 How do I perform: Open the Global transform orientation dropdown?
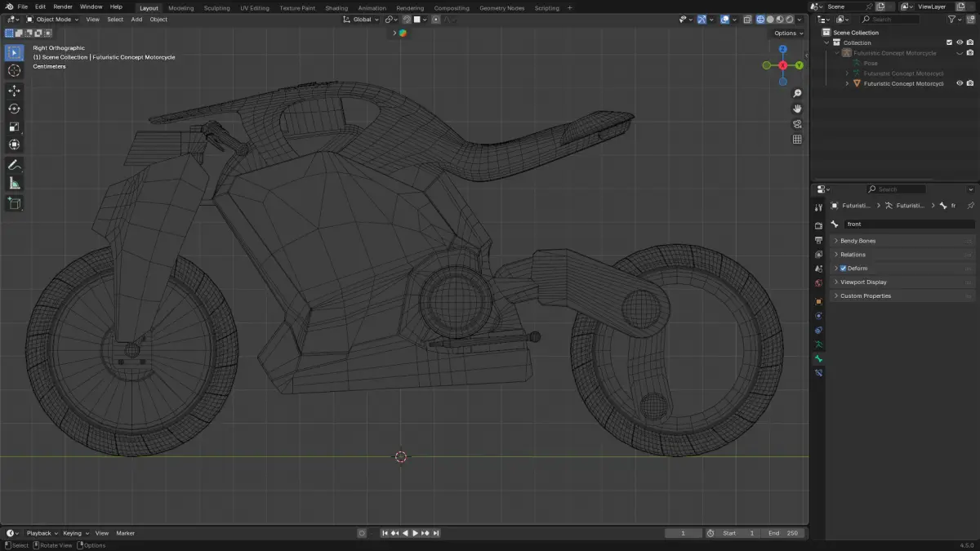(361, 20)
